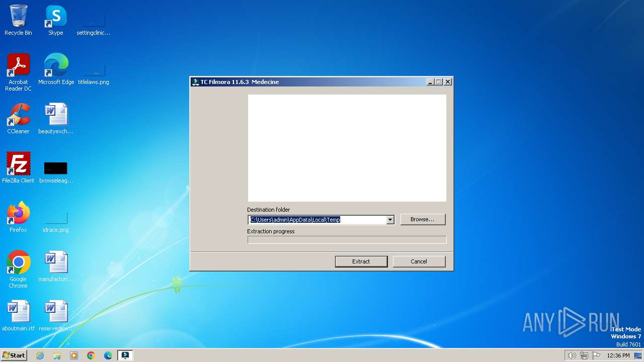Open Windows Media Player in taskbar
The width and height of the screenshot is (644, 362).
coord(74,355)
